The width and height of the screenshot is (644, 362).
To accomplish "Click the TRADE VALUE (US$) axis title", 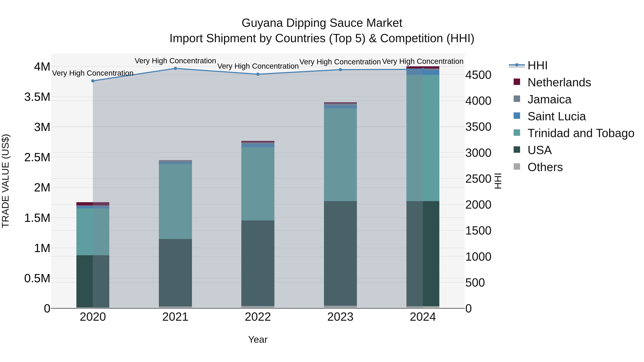I will click(x=6, y=181).
